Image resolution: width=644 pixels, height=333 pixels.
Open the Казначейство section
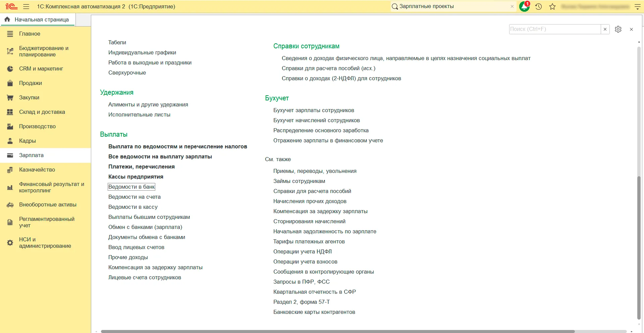[x=37, y=170]
